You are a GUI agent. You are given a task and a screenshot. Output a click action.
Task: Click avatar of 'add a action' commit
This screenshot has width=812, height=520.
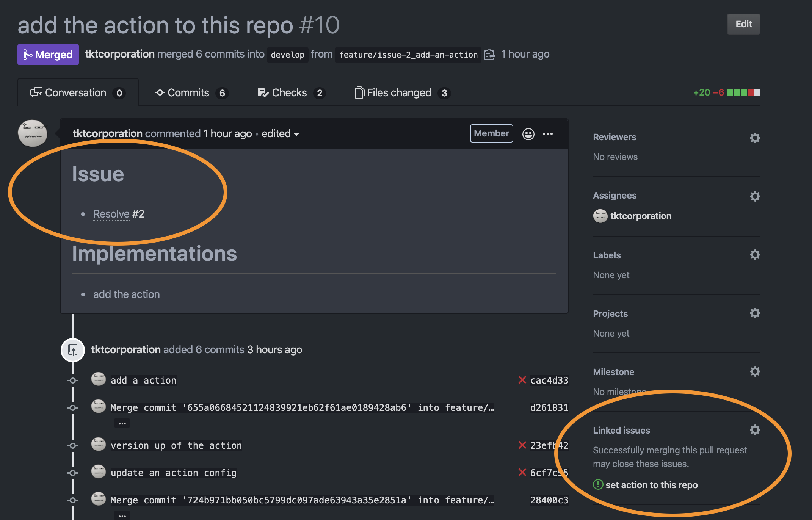tap(99, 379)
